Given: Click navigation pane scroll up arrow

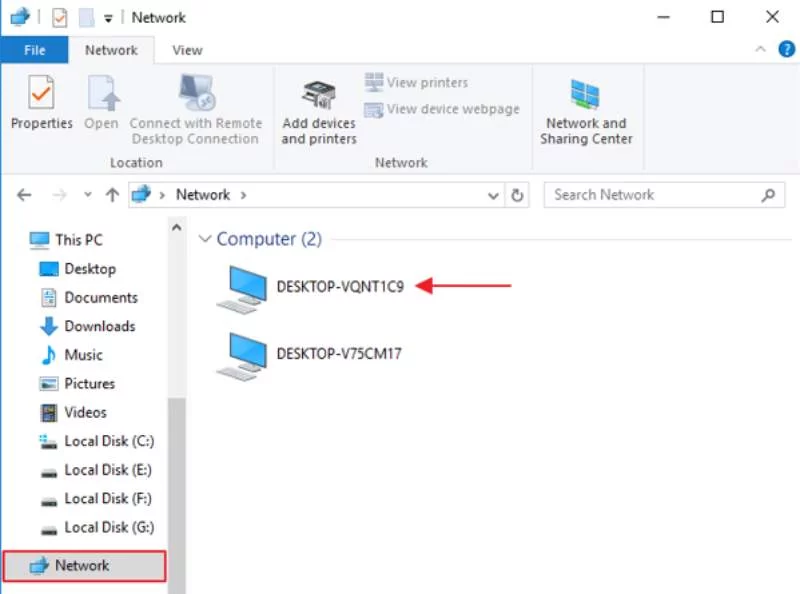Looking at the screenshot, I should (177, 228).
